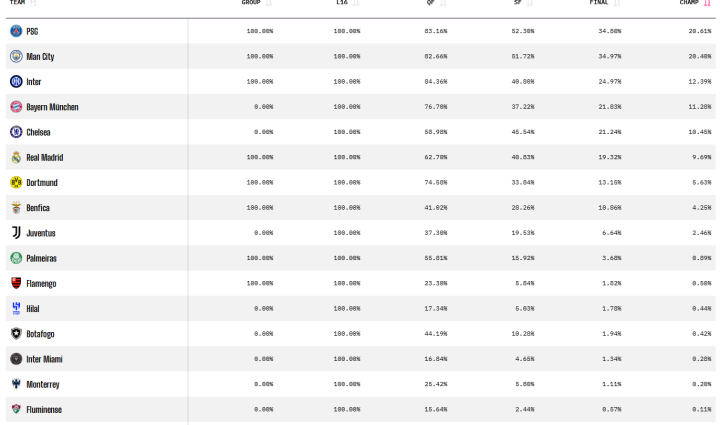Click the Bayern München crest icon
Viewport: 720px width, 425px height.
click(16, 107)
